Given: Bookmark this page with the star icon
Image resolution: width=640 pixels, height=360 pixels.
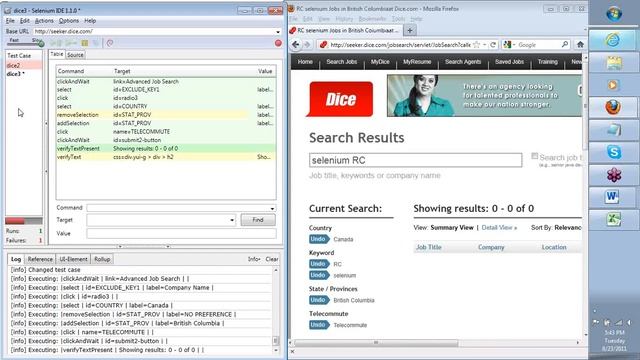Looking at the screenshot, I should (476, 44).
